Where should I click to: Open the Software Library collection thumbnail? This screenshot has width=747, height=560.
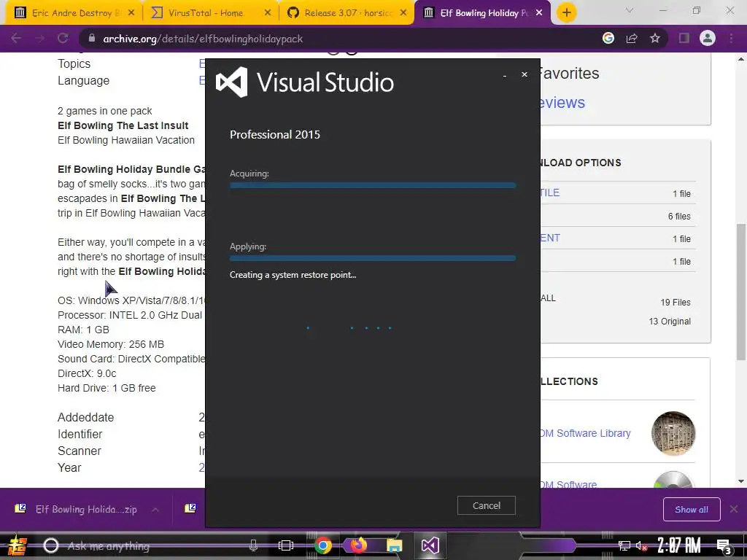tap(673, 433)
